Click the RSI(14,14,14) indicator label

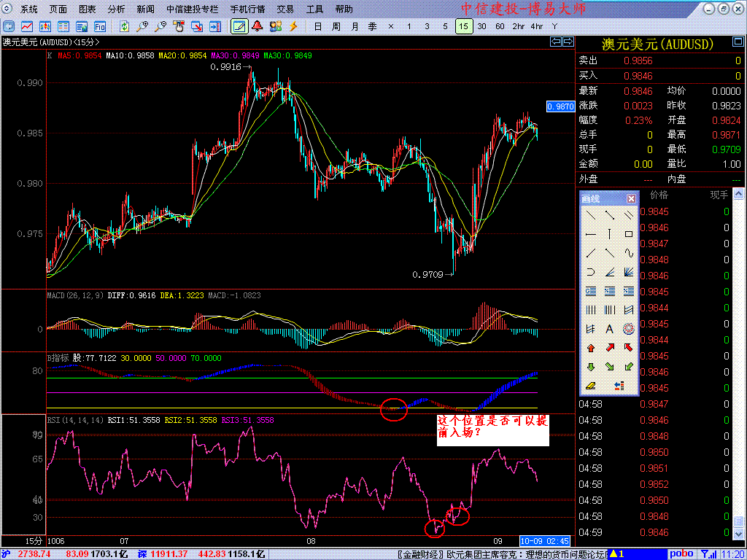[x=75, y=420]
